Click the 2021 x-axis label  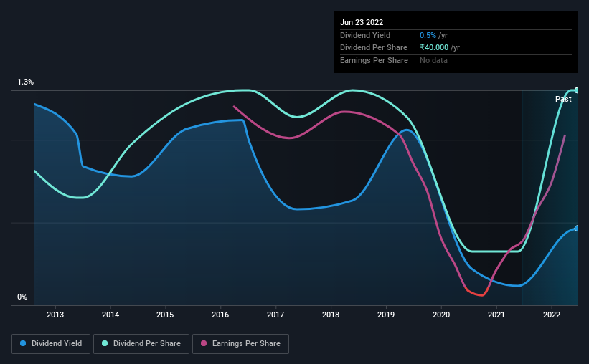tap(496, 315)
